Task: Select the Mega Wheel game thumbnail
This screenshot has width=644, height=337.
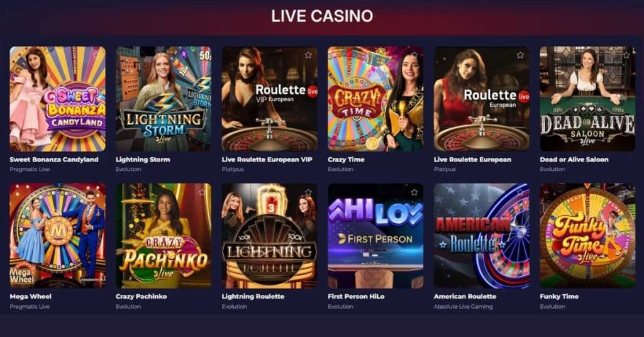Action: coord(57,236)
